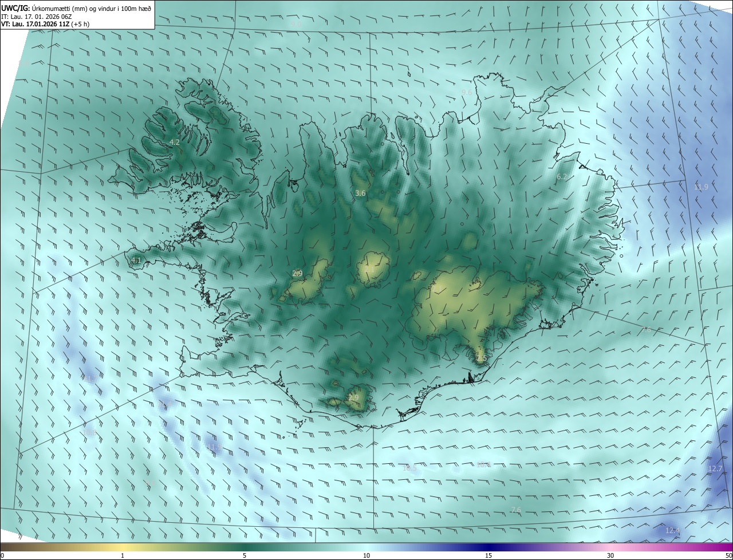Click the IT: Lau. 17. 01. 2026 06Z line
Image resolution: width=733 pixels, height=560 pixels.
point(36,16)
